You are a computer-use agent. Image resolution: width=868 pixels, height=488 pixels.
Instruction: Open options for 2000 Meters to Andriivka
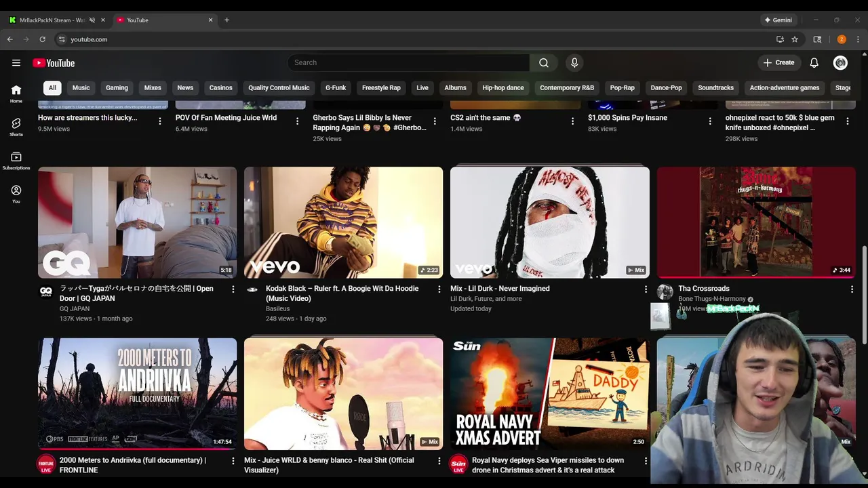pos(233,461)
